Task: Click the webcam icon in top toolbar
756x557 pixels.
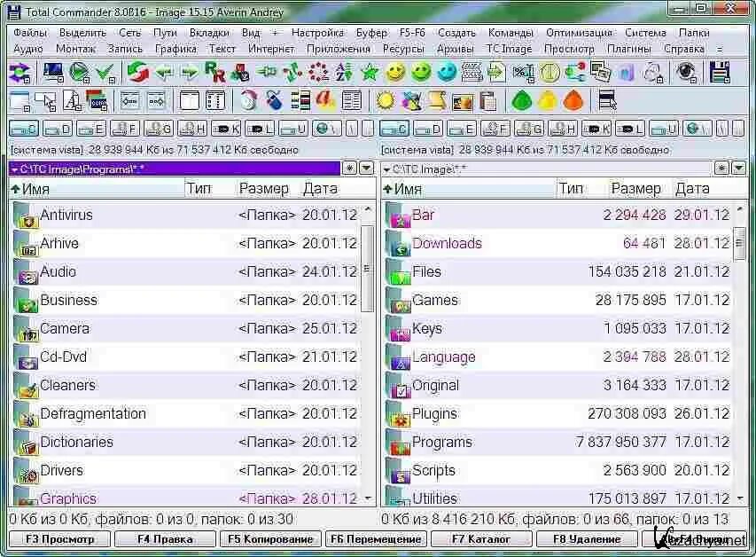Action: [x=686, y=73]
